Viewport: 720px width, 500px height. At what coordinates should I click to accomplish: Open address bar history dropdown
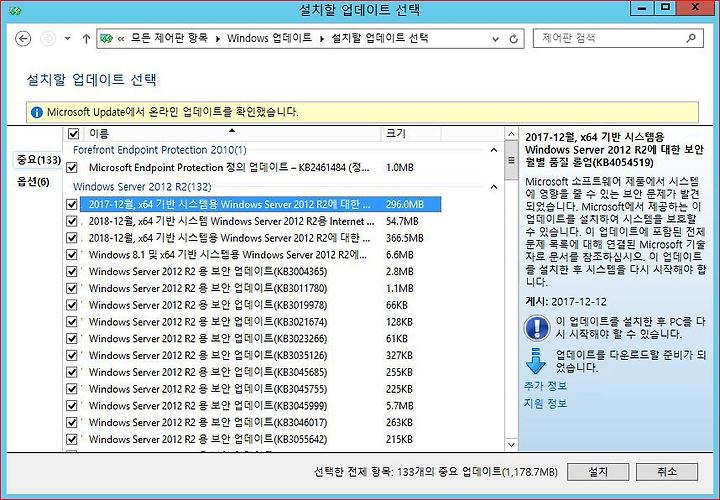pyautogui.click(x=495, y=39)
